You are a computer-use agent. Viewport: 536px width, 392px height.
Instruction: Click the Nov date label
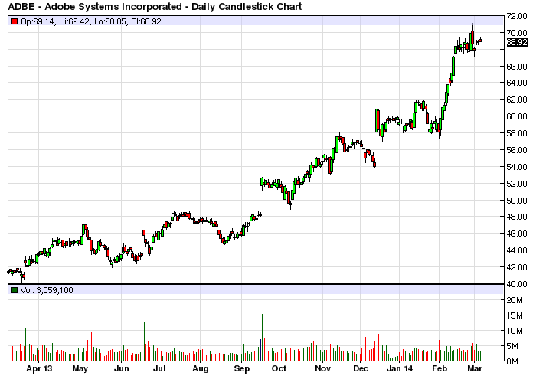coord(322,369)
